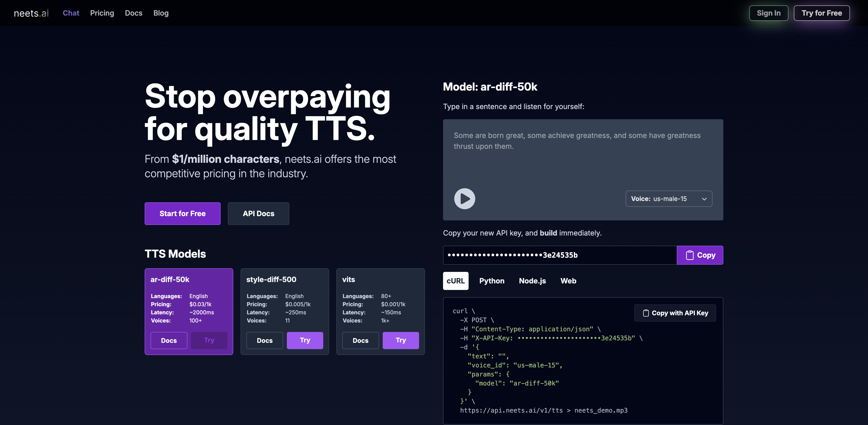
Task: Select the vits card title
Action: 348,280
